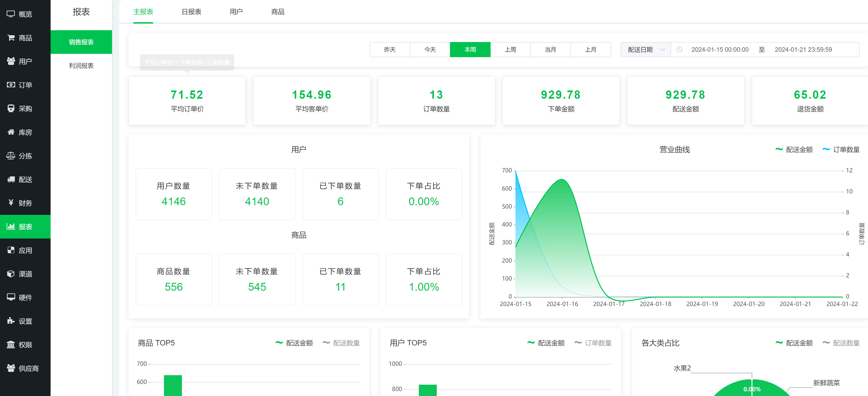Click the 新鲜蔬菜 pie chart label
868x396 pixels.
827,383
